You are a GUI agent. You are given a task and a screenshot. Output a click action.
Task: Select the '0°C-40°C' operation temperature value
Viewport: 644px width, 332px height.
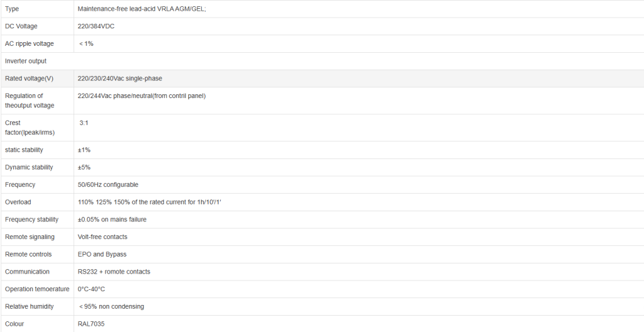91,289
